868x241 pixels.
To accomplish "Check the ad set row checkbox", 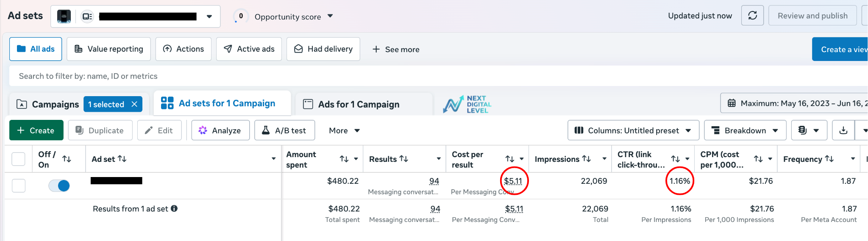I will click(18, 186).
